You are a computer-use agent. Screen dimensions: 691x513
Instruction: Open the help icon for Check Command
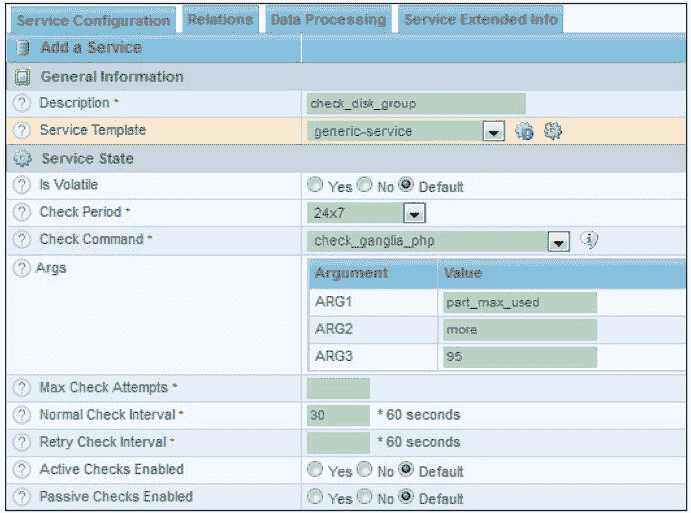[x=20, y=240]
